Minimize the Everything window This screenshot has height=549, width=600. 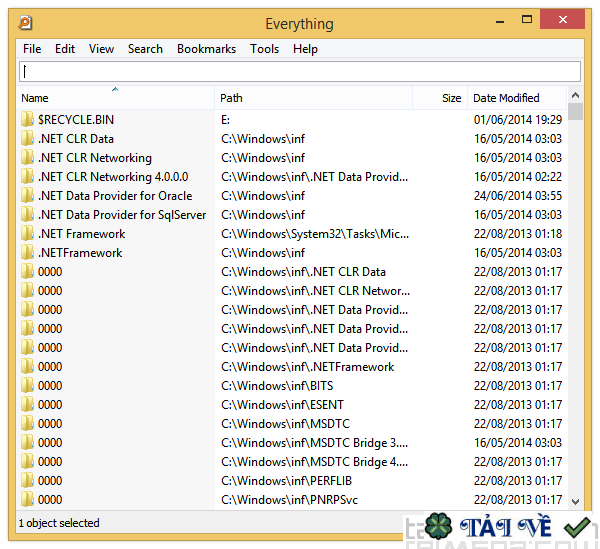(500, 20)
